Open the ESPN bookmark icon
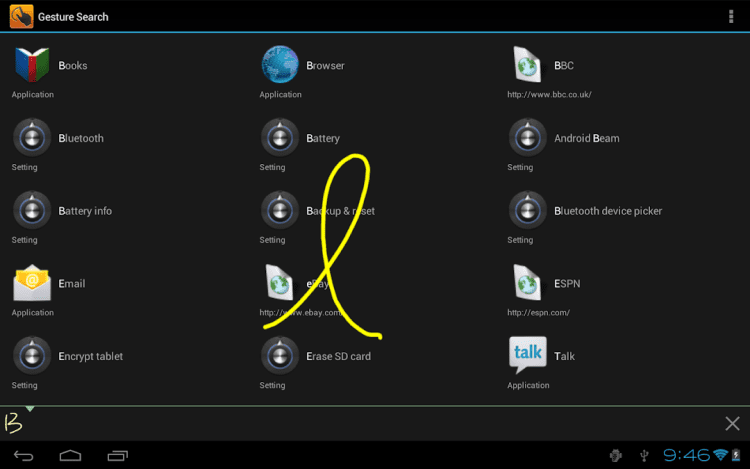Screen dimensions: 750x469 coord(527,283)
